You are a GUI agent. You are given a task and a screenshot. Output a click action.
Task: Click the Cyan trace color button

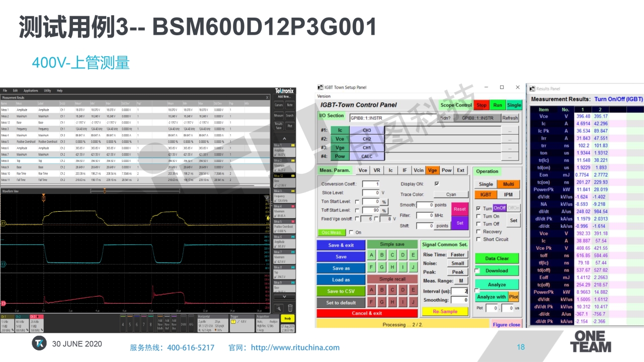[x=450, y=195]
